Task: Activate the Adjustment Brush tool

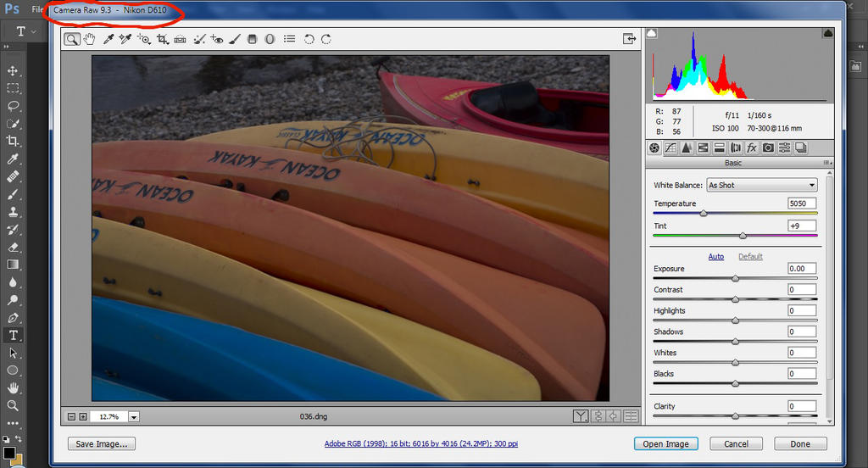Action: coord(235,39)
